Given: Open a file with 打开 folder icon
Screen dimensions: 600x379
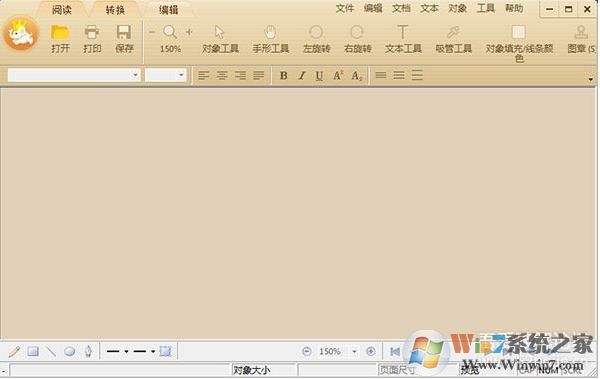Looking at the screenshot, I should [x=60, y=39].
